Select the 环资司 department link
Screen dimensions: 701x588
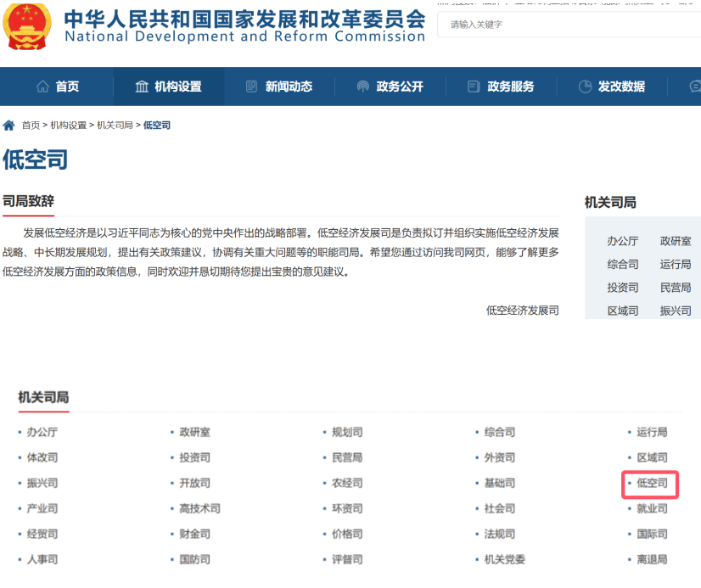coord(347,508)
